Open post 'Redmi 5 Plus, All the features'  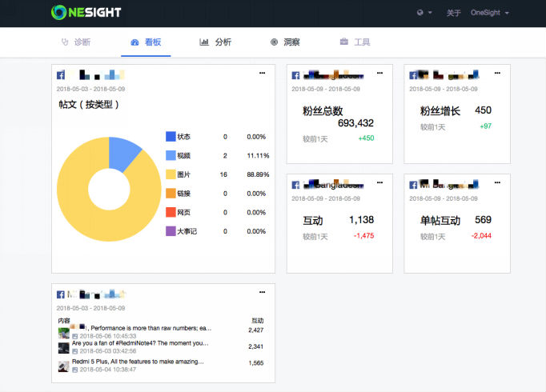click(138, 362)
